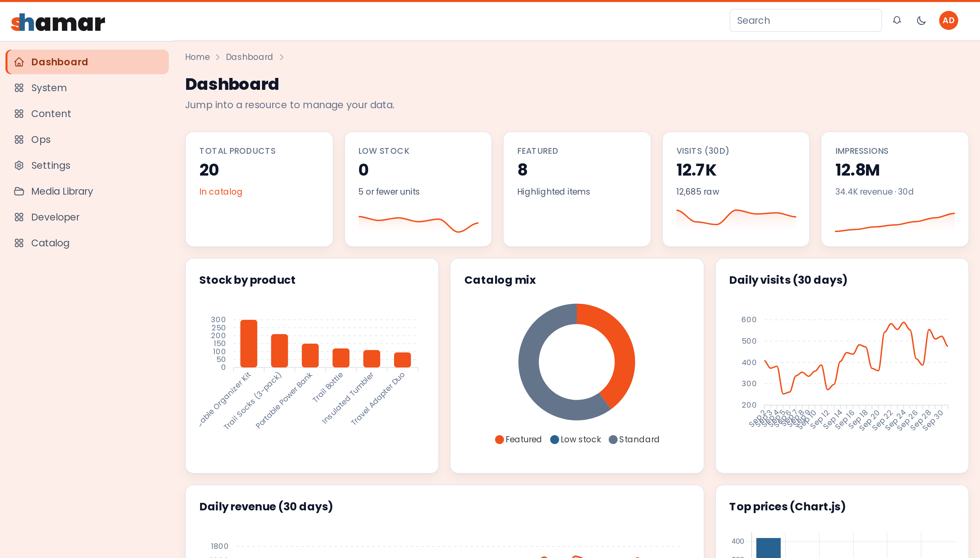Toggle Featured legend swatch in Catalog mix
This screenshot has height=558, width=980.
499,440
